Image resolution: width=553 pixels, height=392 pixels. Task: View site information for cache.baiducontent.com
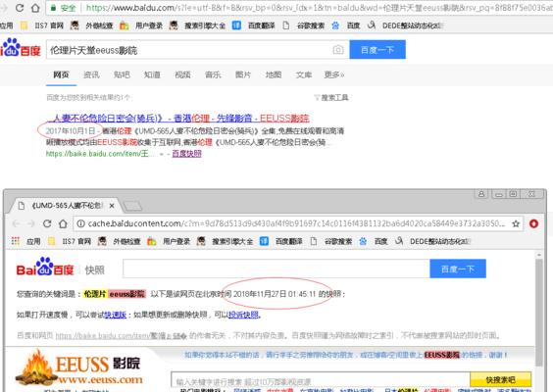80,223
